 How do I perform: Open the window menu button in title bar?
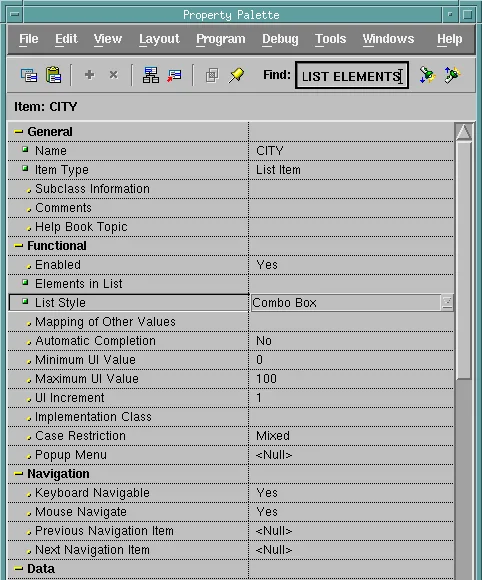point(15,15)
